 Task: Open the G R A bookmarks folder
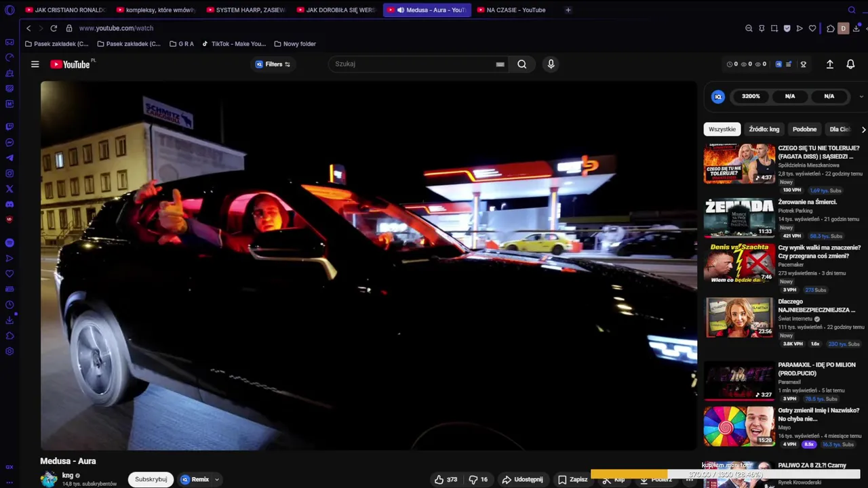(182, 44)
